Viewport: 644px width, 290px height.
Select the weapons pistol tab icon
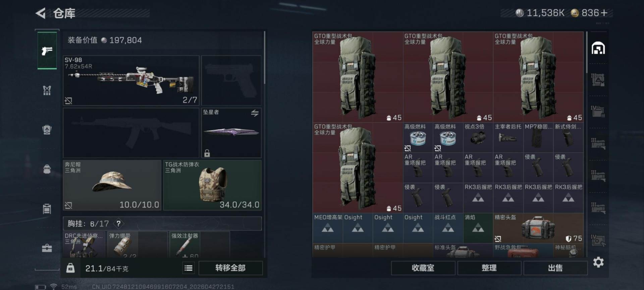[x=47, y=51]
